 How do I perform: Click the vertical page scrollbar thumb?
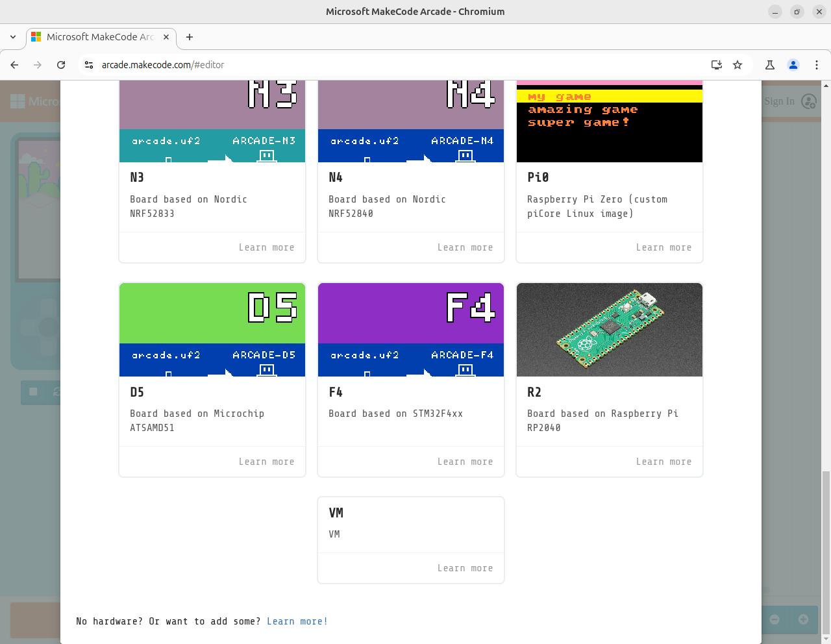826,552
